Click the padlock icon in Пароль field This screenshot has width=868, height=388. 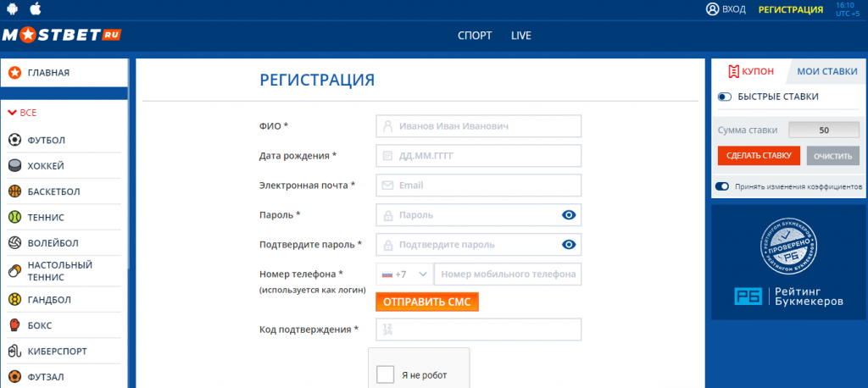point(387,215)
